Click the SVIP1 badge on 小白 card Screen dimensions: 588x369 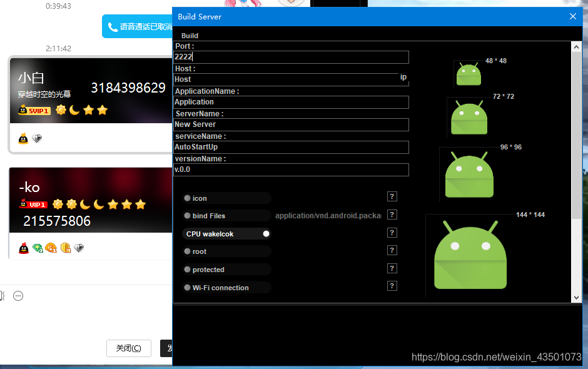pos(34,110)
